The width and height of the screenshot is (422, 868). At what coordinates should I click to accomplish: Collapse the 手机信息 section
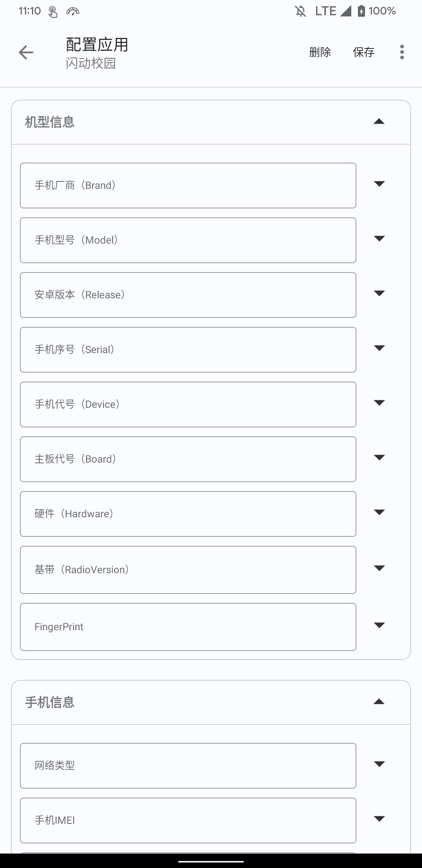pyautogui.click(x=379, y=702)
